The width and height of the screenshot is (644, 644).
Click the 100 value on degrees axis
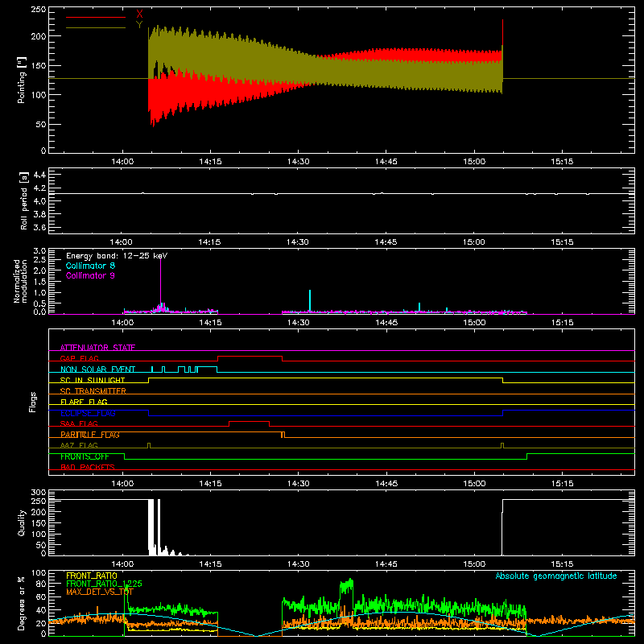click(x=39, y=573)
